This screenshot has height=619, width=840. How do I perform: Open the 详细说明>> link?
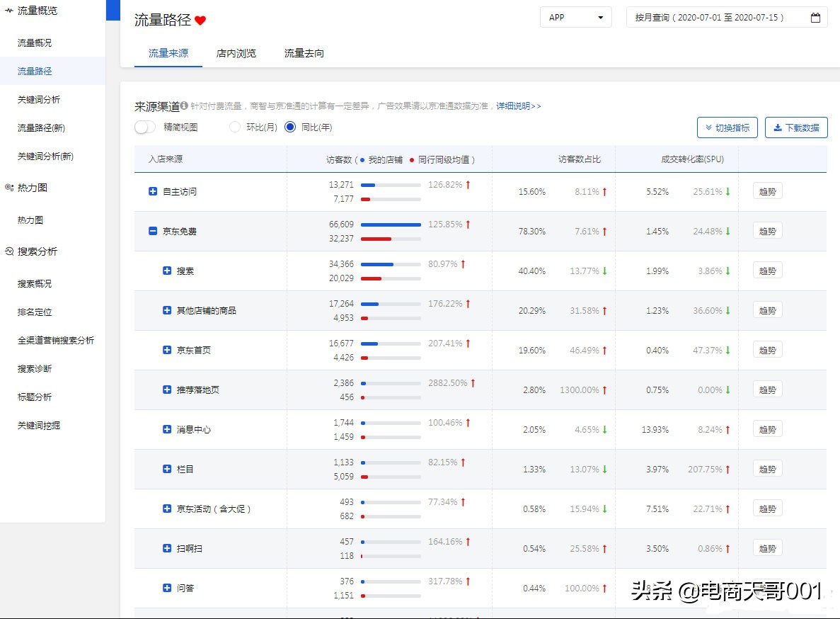tap(517, 106)
